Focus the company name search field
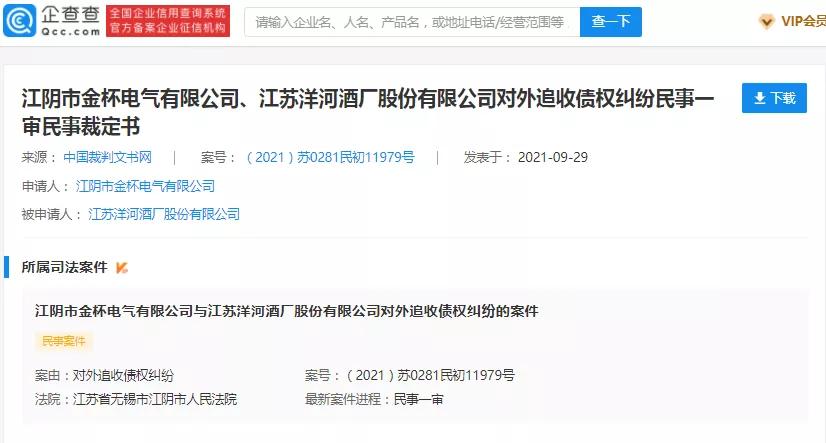Image resolution: width=826 pixels, height=443 pixels. [x=412, y=22]
